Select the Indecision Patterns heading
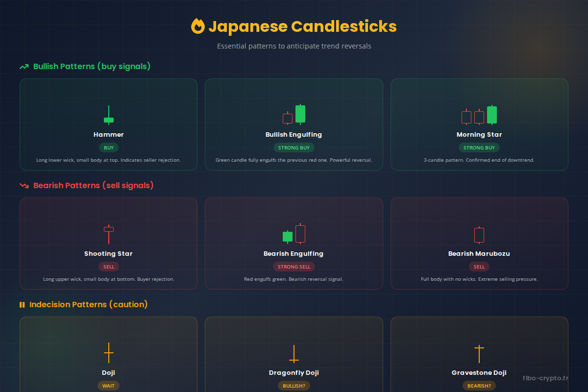588x392 pixels. (88, 304)
